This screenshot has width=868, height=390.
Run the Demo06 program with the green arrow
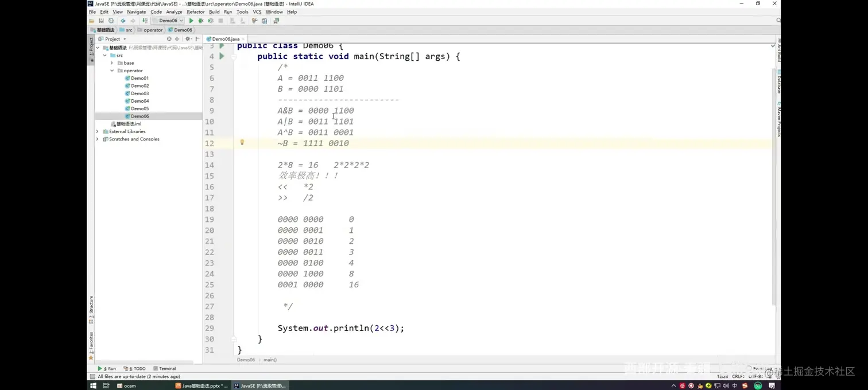[x=191, y=21]
